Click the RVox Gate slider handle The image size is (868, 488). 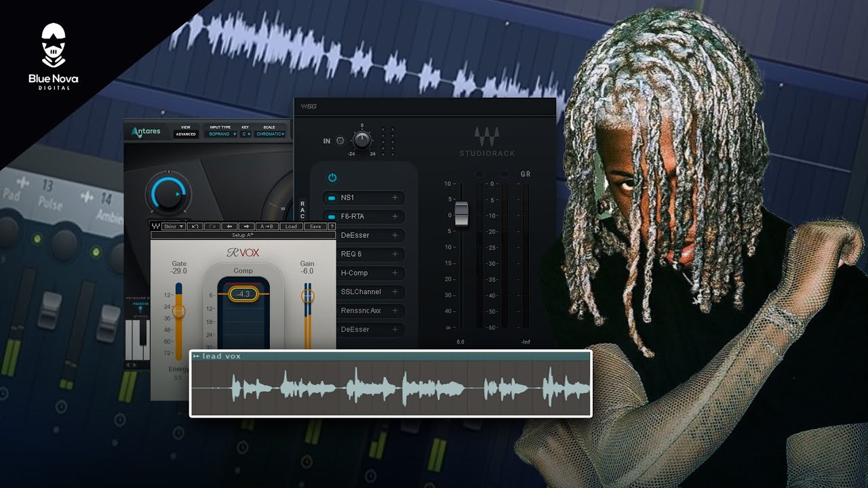(179, 312)
